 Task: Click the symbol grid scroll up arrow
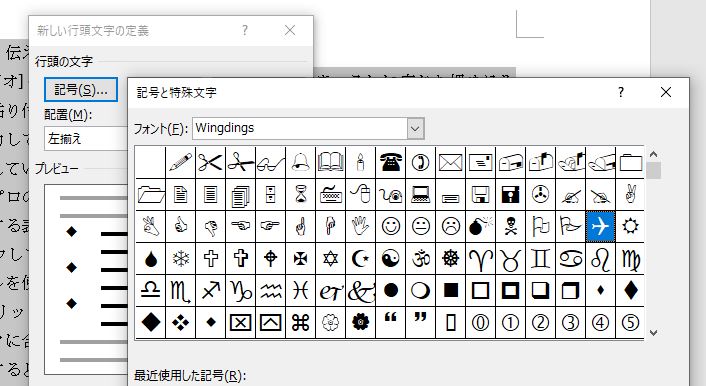pos(654,154)
